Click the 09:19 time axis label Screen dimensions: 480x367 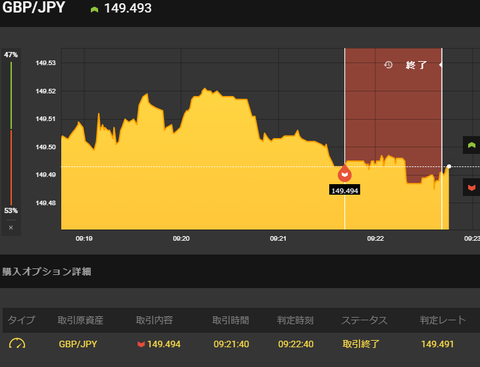(84, 238)
